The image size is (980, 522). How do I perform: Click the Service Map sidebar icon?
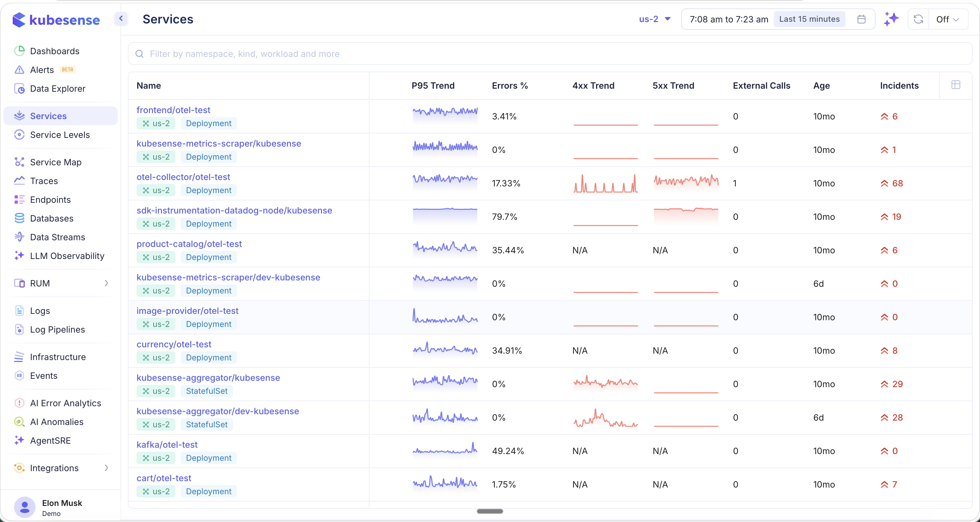[x=19, y=162]
